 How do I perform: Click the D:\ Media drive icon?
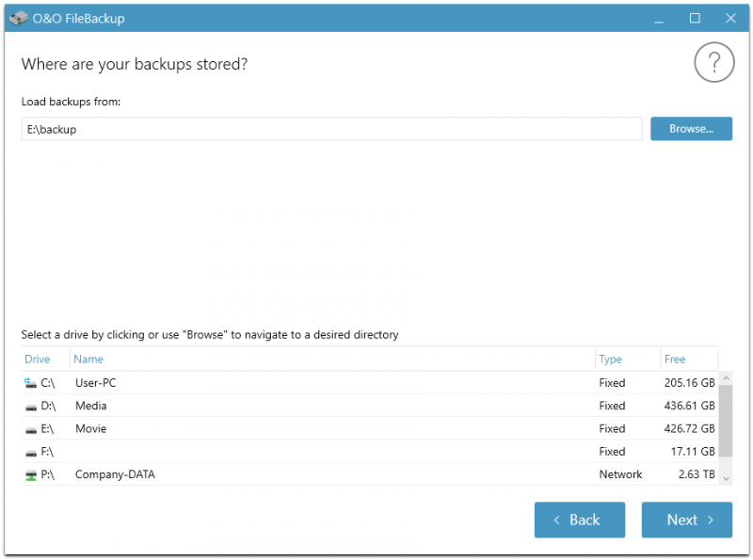coord(31,408)
